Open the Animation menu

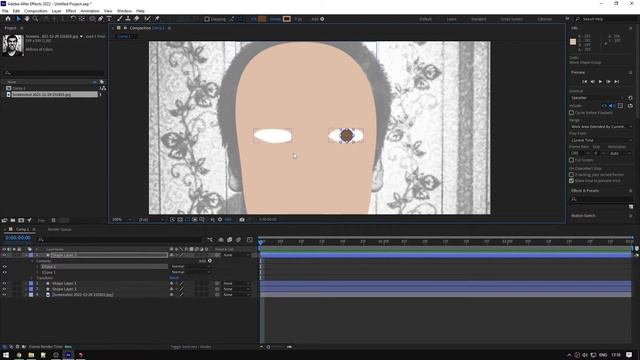point(90,11)
